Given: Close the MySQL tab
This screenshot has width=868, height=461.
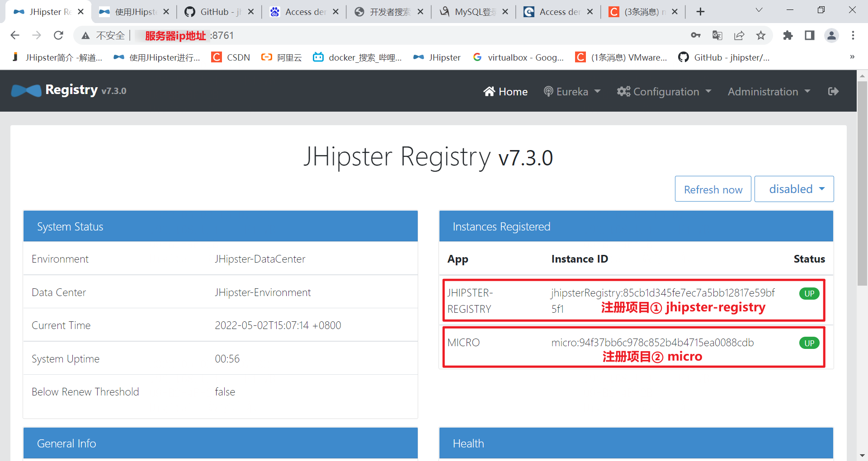Looking at the screenshot, I should (x=505, y=12).
